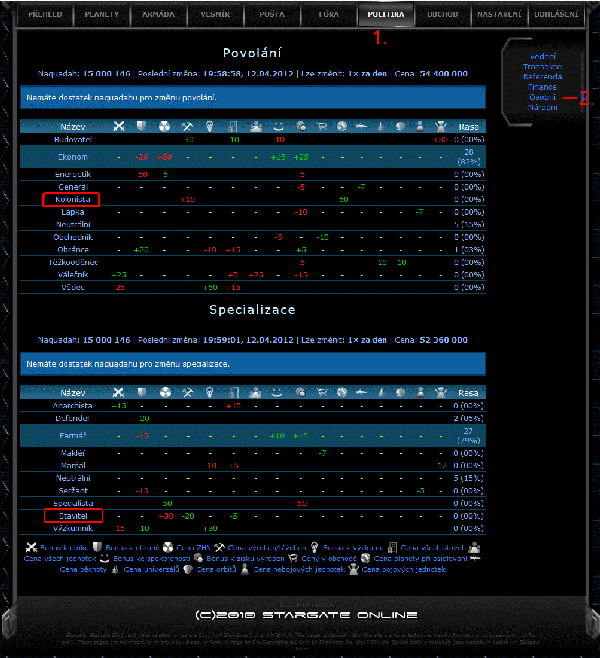Click smiley face icon in Povolání table header

tap(278, 127)
